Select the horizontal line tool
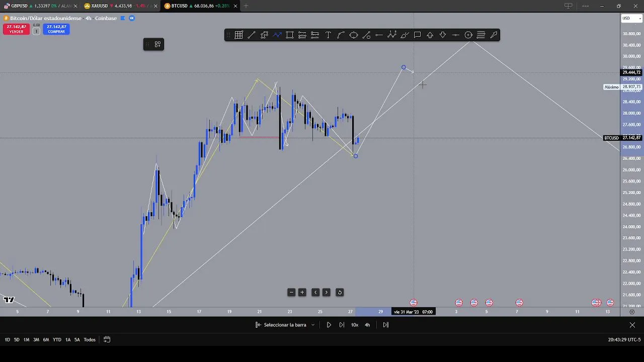The width and height of the screenshot is (644, 362). tap(379, 35)
